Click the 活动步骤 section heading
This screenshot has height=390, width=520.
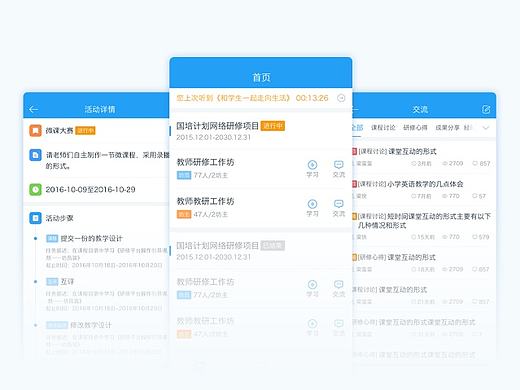pyautogui.click(x=59, y=218)
